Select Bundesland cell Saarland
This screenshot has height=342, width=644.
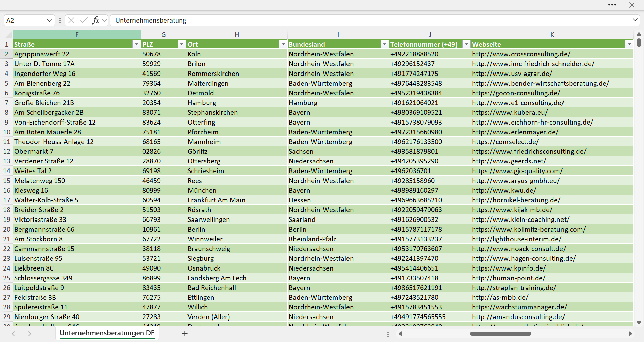338,219
